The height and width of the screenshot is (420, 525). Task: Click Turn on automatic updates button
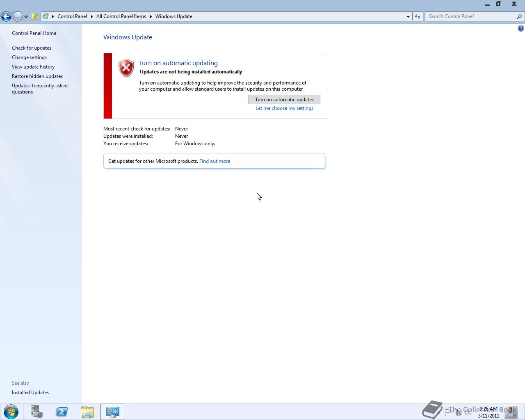click(x=284, y=100)
